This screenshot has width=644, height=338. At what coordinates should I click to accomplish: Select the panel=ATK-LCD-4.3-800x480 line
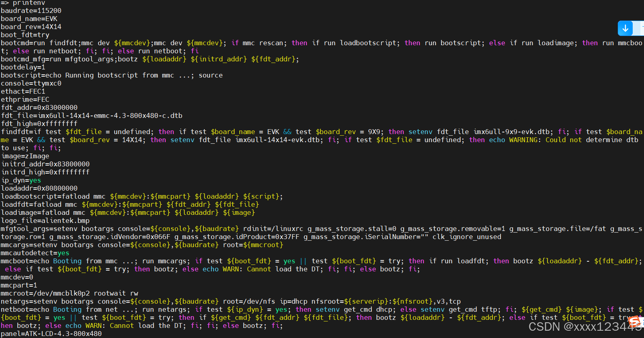pyautogui.click(x=51, y=334)
